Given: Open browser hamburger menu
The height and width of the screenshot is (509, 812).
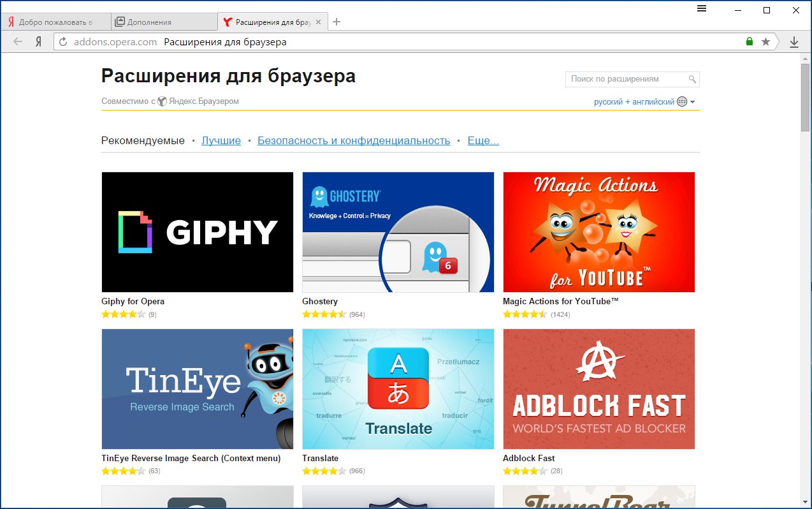Looking at the screenshot, I should click(x=702, y=9).
